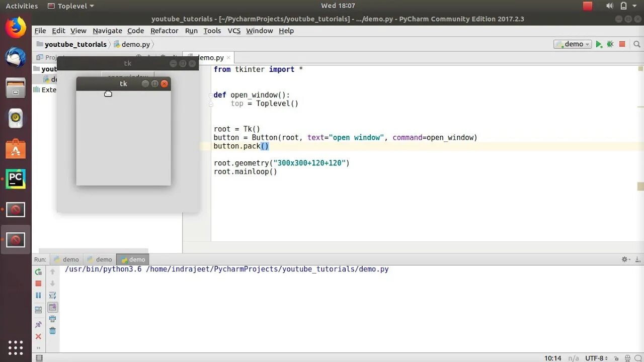Print the console output
The width and height of the screenshot is (644, 362).
pos(52,319)
